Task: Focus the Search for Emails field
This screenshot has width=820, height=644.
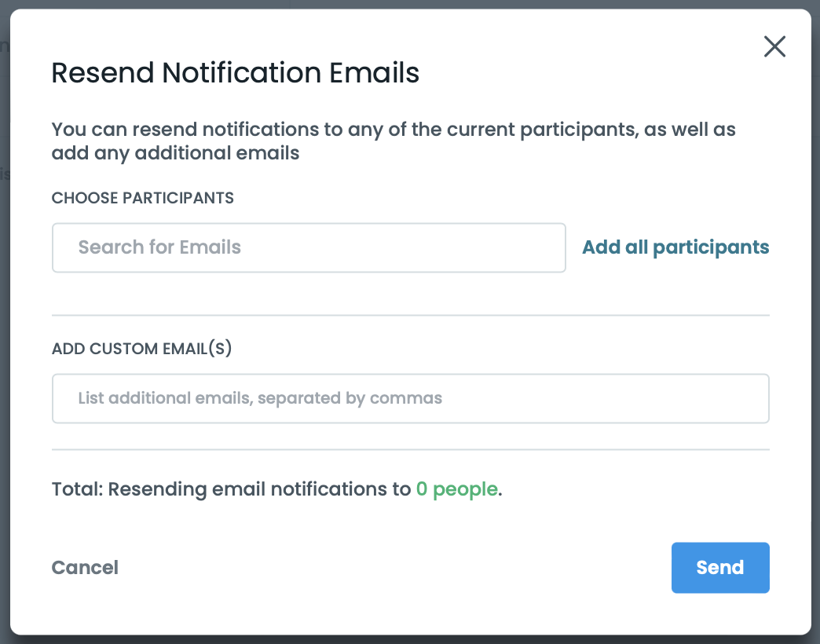Action: (309, 247)
